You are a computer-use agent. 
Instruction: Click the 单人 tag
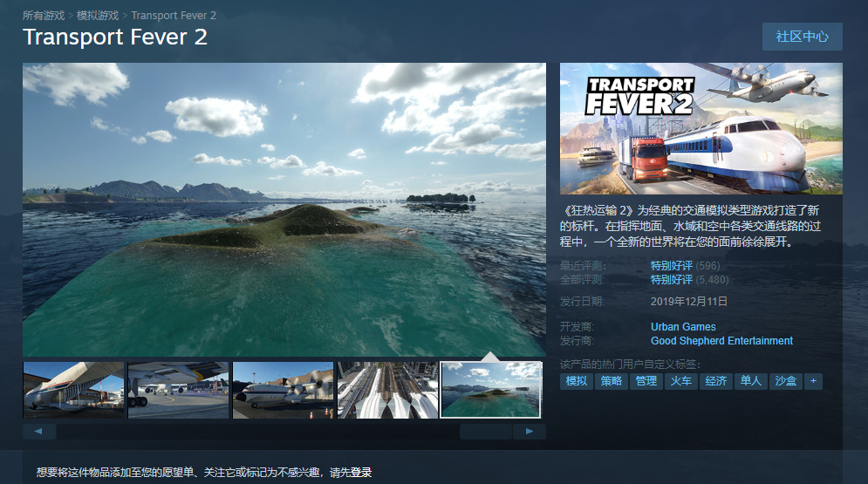coord(750,381)
